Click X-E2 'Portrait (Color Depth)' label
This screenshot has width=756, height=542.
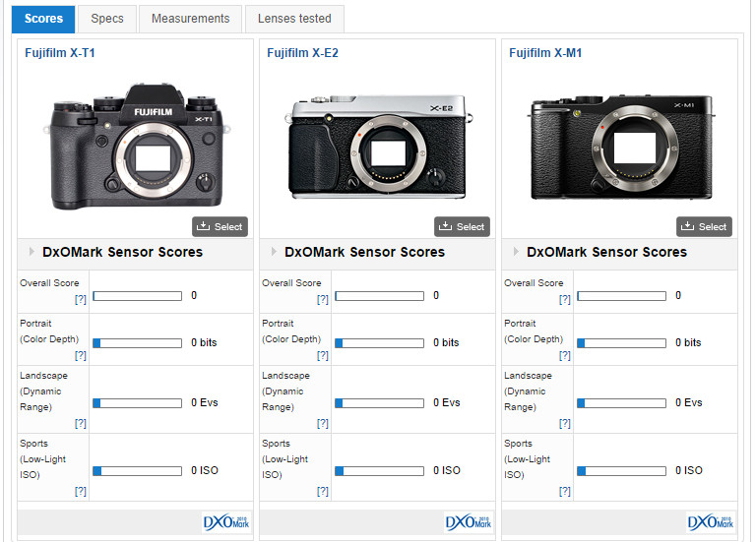coord(291,331)
